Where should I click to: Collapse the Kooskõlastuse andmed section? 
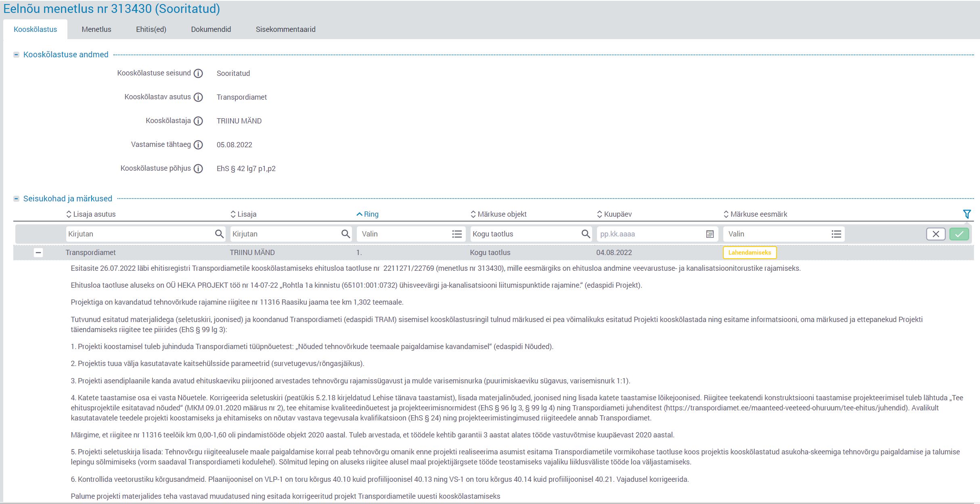coord(16,54)
